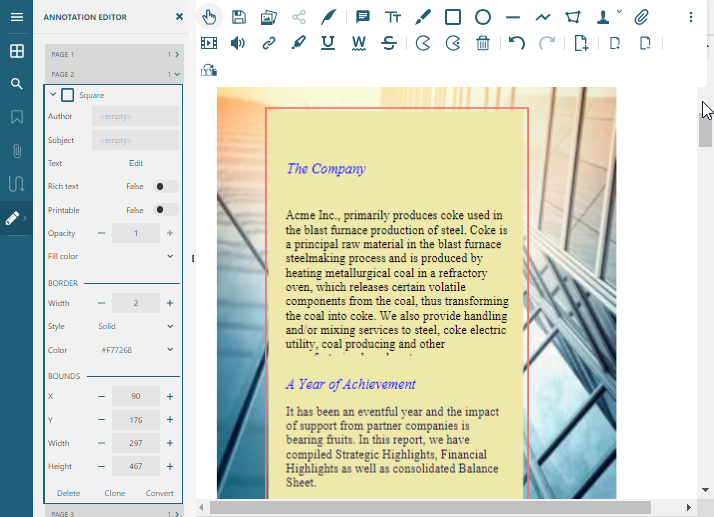This screenshot has height=517, width=714.
Task: Toggle the Rich text switch
Action: [166, 186]
